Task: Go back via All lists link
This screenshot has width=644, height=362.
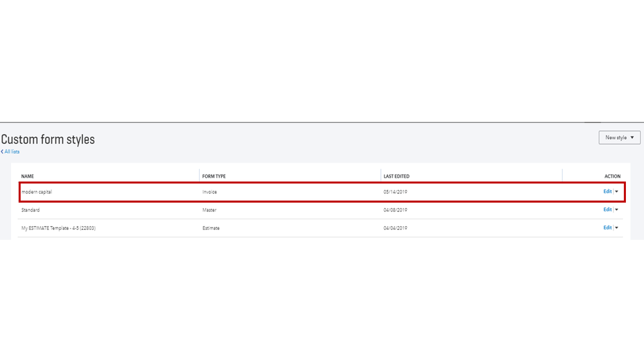Action: (10, 151)
